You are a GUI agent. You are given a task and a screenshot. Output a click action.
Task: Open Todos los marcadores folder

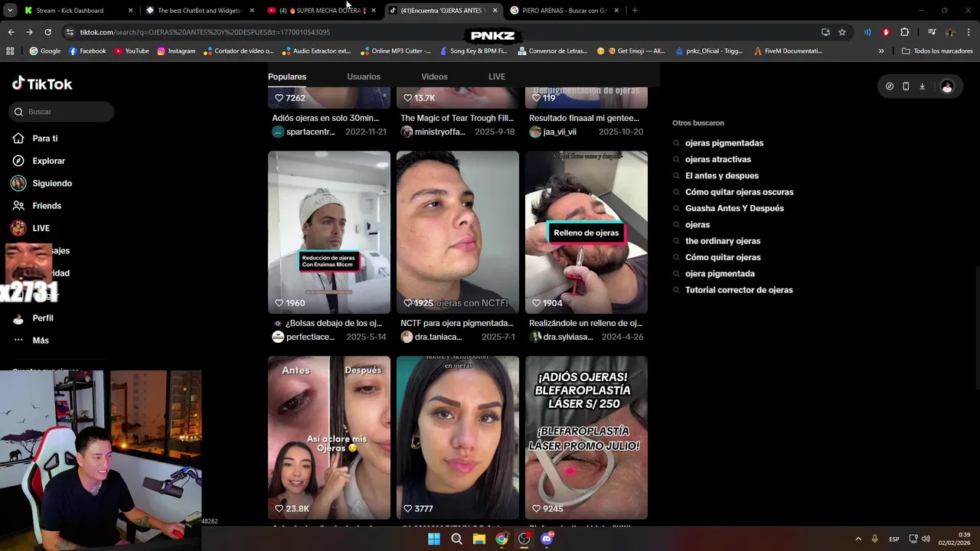click(938, 51)
